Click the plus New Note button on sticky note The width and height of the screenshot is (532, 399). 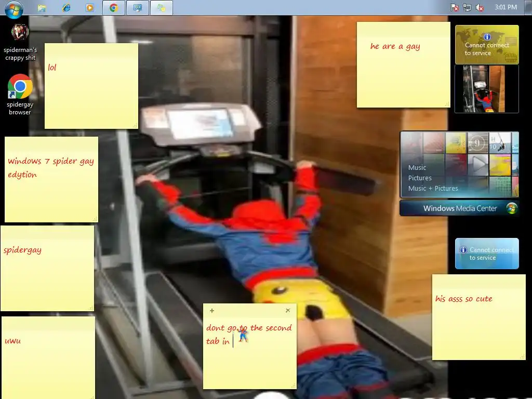click(x=212, y=311)
